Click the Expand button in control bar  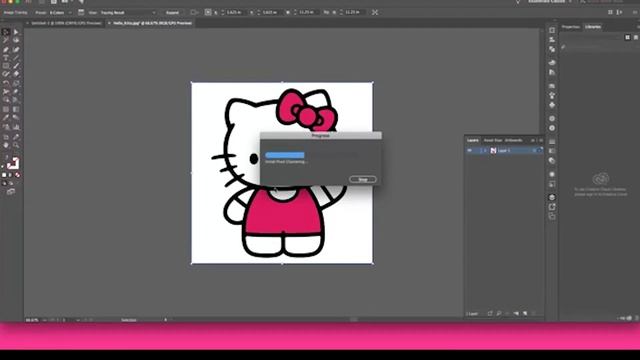pos(172,13)
